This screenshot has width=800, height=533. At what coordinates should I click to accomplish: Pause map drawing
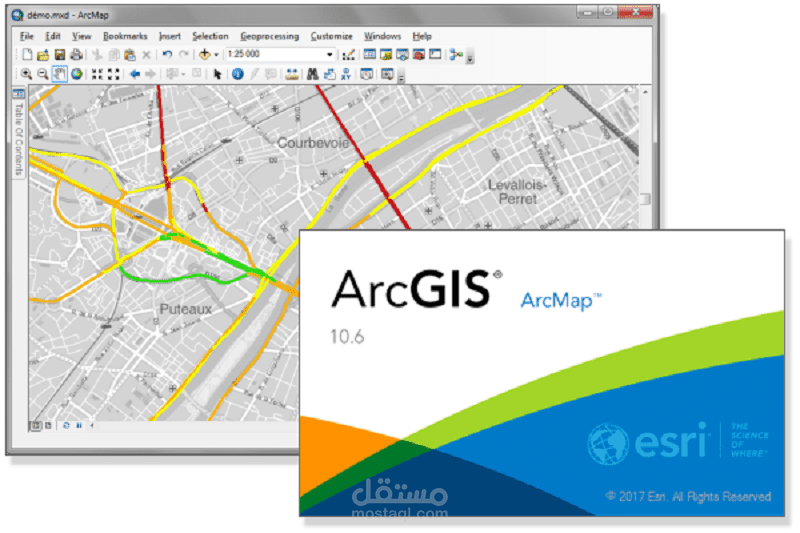[79, 425]
